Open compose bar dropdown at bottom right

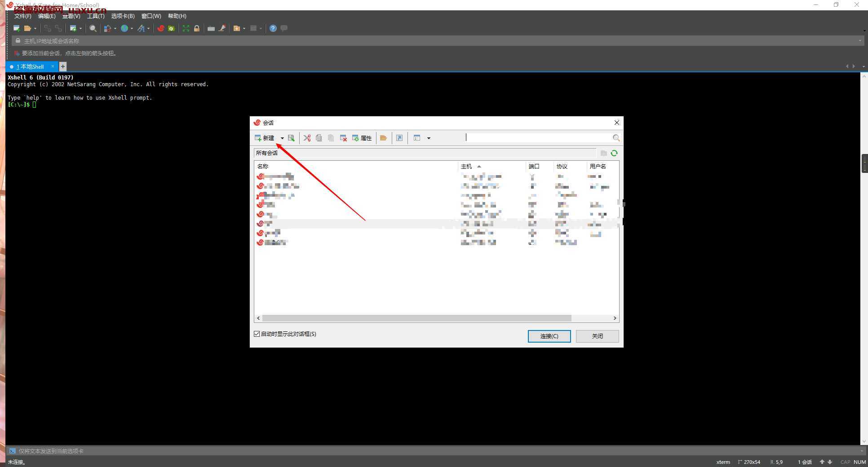pyautogui.click(x=862, y=451)
